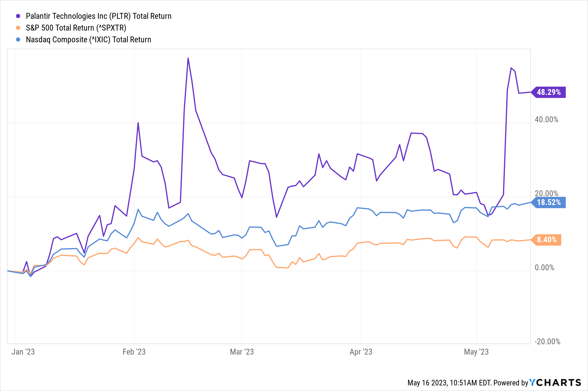Open the YCharts logo link
Image resolution: width=588 pixels, height=391 pixels.
(555, 382)
